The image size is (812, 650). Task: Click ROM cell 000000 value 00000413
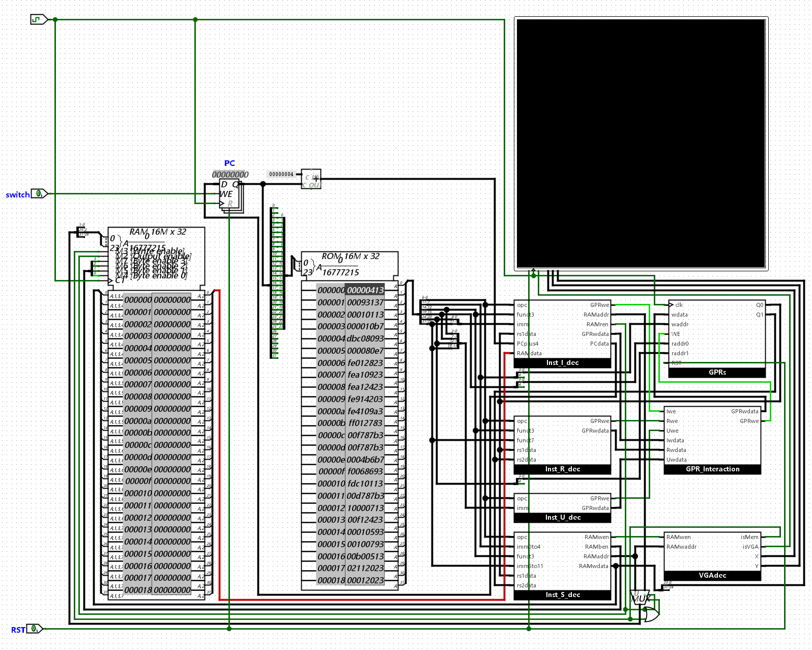365,290
